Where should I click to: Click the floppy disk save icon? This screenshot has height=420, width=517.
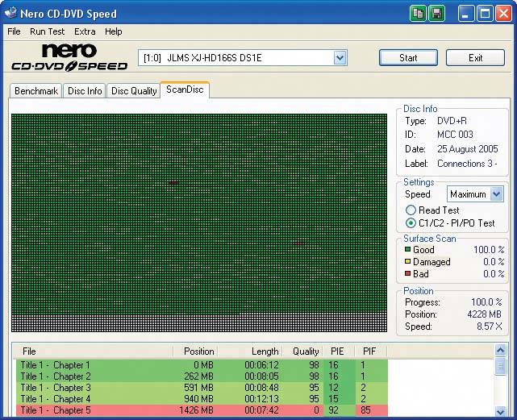pos(436,13)
